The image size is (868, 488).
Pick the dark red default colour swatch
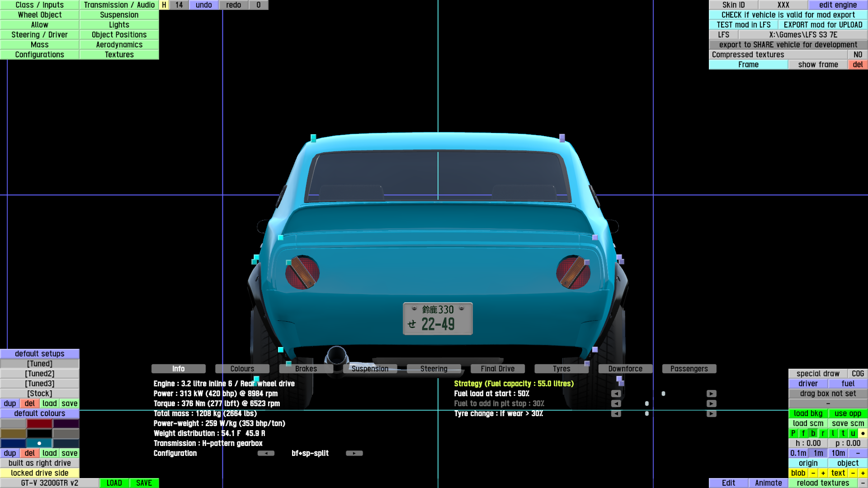click(40, 423)
